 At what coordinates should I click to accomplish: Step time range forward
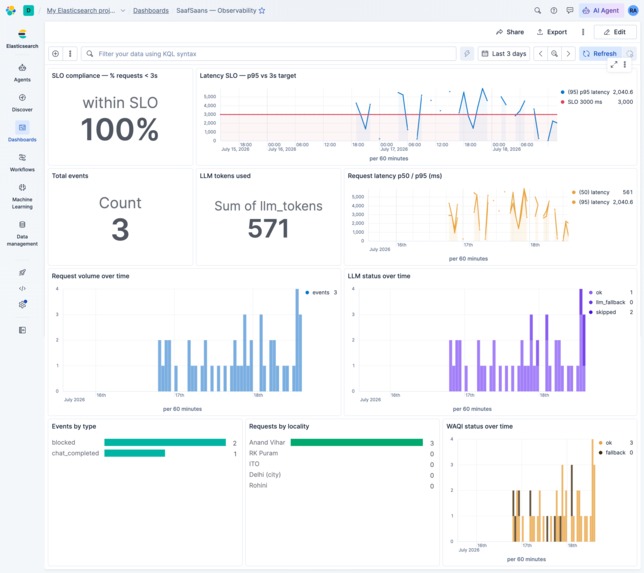(568, 53)
